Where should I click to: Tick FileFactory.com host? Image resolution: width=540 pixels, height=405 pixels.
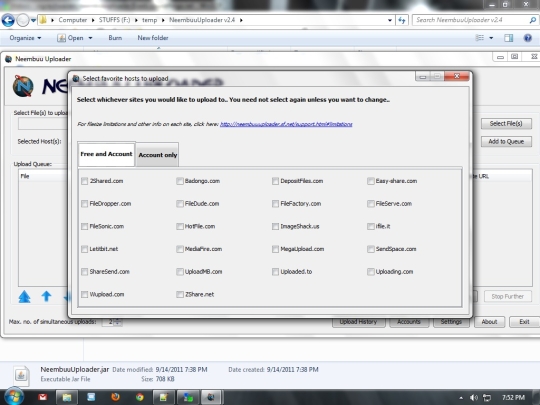275,204
